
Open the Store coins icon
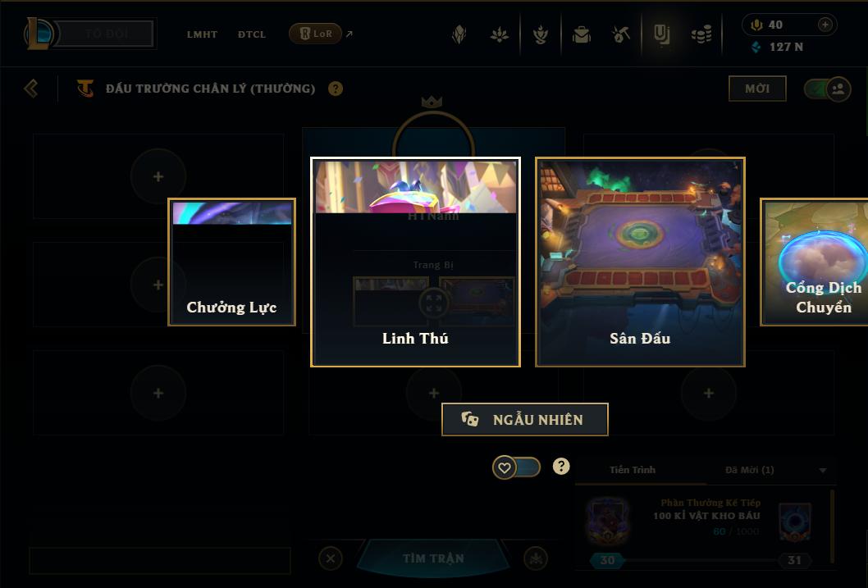coord(701,34)
